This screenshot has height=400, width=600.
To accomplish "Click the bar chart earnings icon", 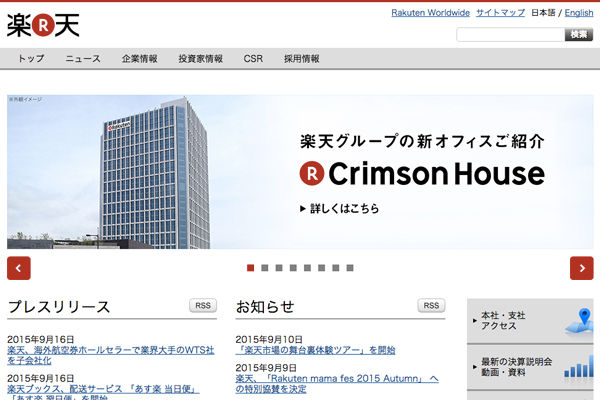I will click(579, 367).
